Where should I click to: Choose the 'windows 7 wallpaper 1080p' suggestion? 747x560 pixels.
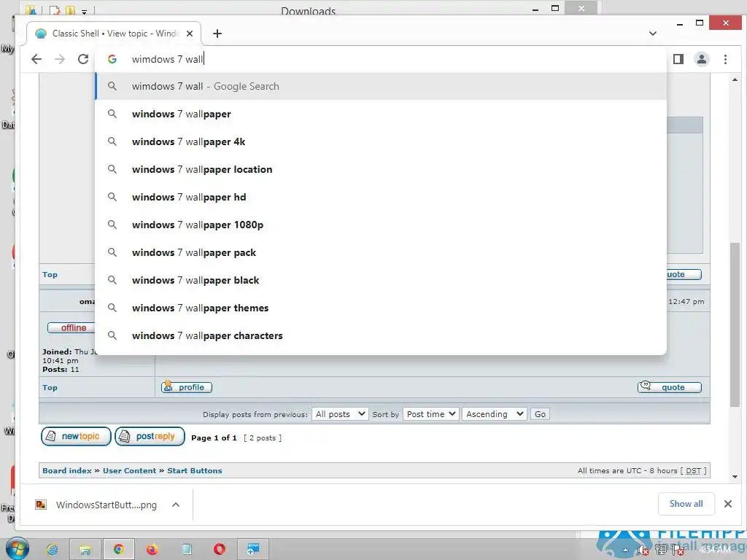tap(381, 225)
